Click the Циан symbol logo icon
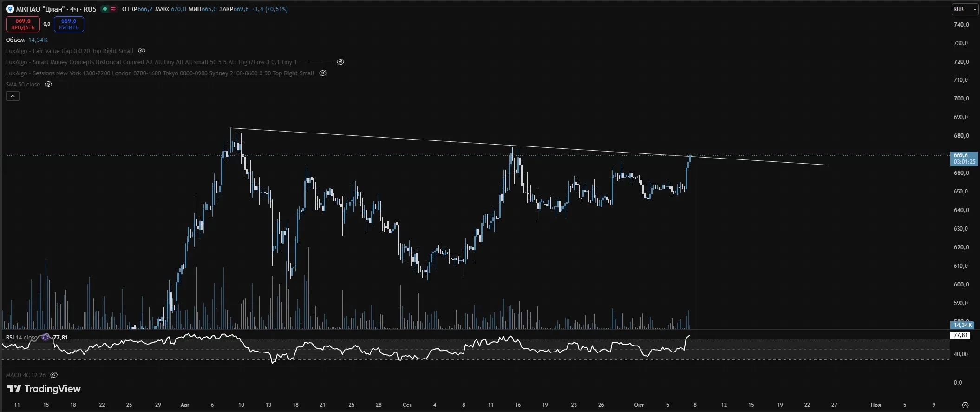 coord(10,9)
